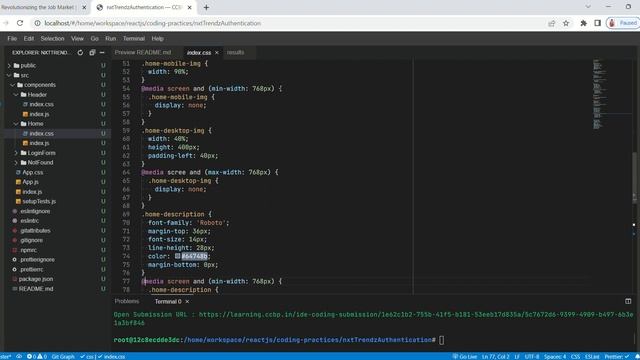This screenshot has height=360, width=640.
Task: Change the CSS language mode in status bar
Action: click(575, 357)
